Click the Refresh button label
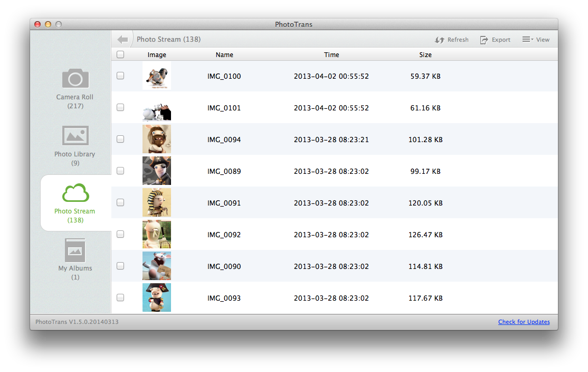 coord(458,40)
